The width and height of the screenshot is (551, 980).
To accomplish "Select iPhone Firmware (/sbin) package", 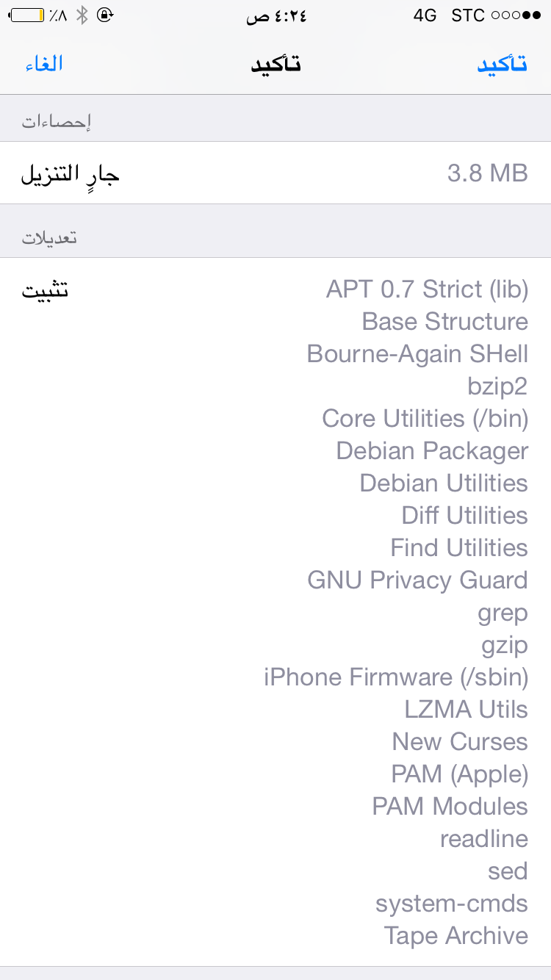I will tap(396, 677).
